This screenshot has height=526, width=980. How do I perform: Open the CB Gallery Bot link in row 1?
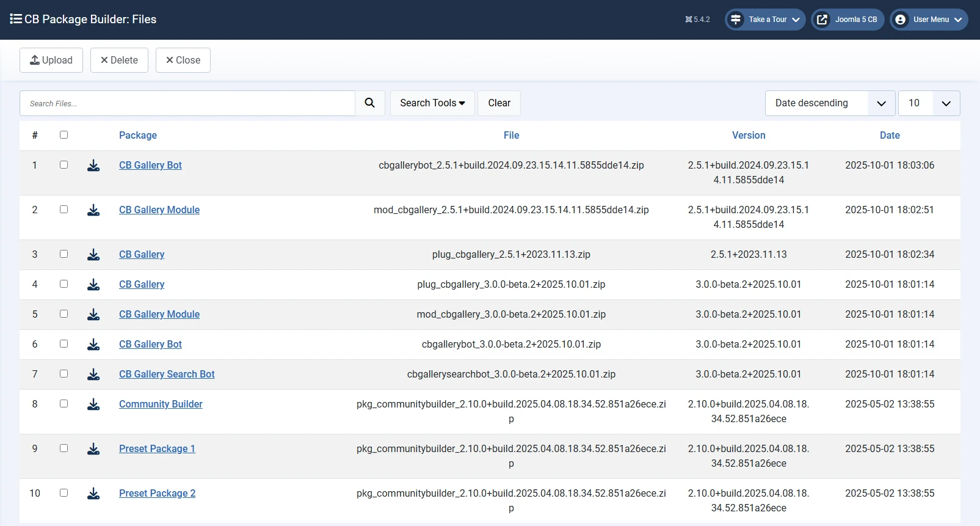(x=150, y=166)
